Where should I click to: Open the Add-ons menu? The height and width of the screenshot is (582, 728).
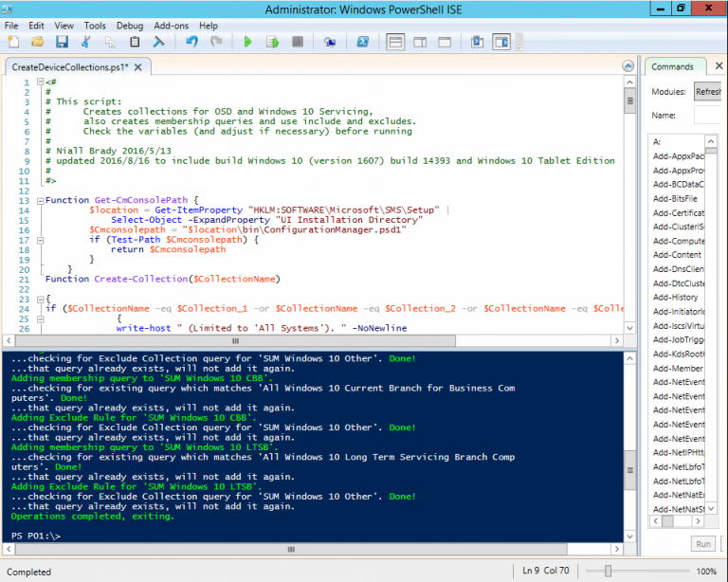coord(171,26)
